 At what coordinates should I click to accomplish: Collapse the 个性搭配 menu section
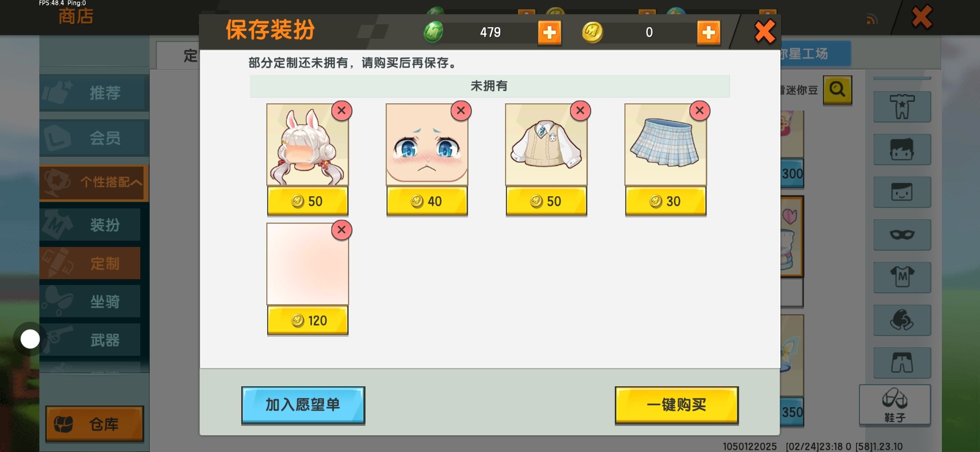94,182
